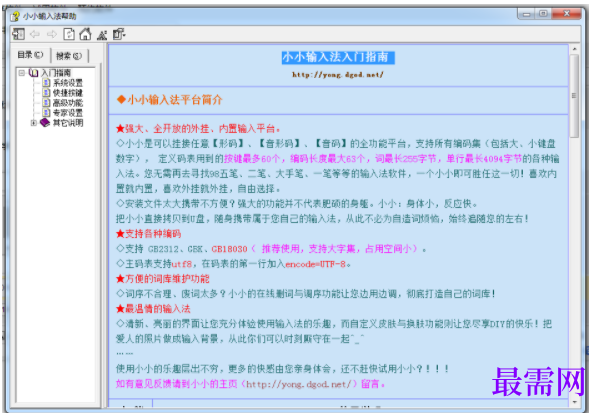This screenshot has width=604, height=413.
Task: Click the heading 小小输入法平台简介
Action: [169, 100]
